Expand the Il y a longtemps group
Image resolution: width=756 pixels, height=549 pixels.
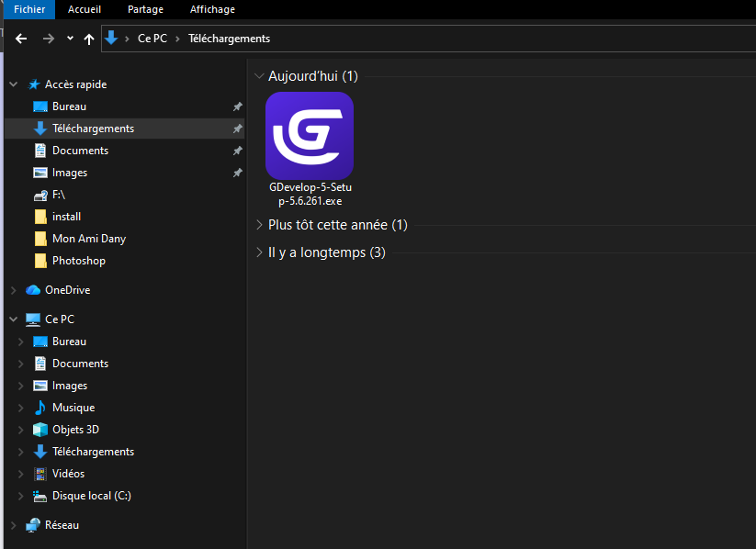[259, 252]
